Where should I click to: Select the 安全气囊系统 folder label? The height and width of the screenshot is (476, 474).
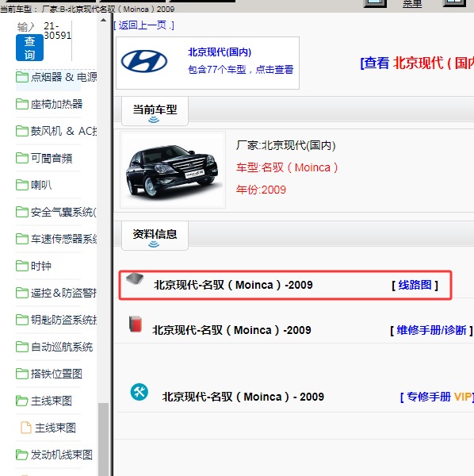tap(63, 212)
